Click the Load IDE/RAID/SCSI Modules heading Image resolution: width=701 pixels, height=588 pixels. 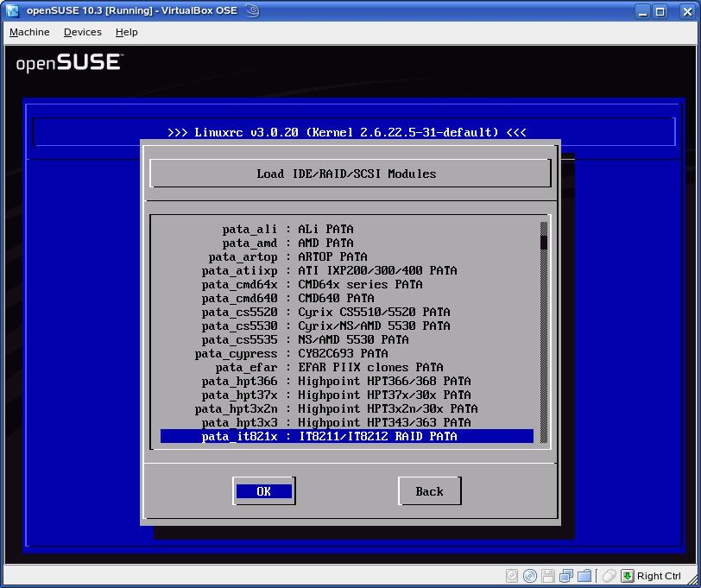(346, 174)
